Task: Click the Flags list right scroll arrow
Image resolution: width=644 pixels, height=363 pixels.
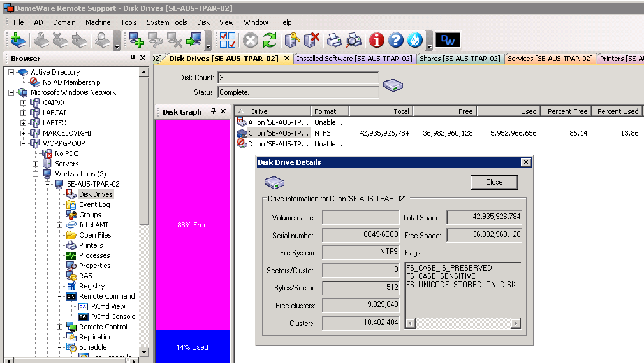Action: pyautogui.click(x=516, y=324)
